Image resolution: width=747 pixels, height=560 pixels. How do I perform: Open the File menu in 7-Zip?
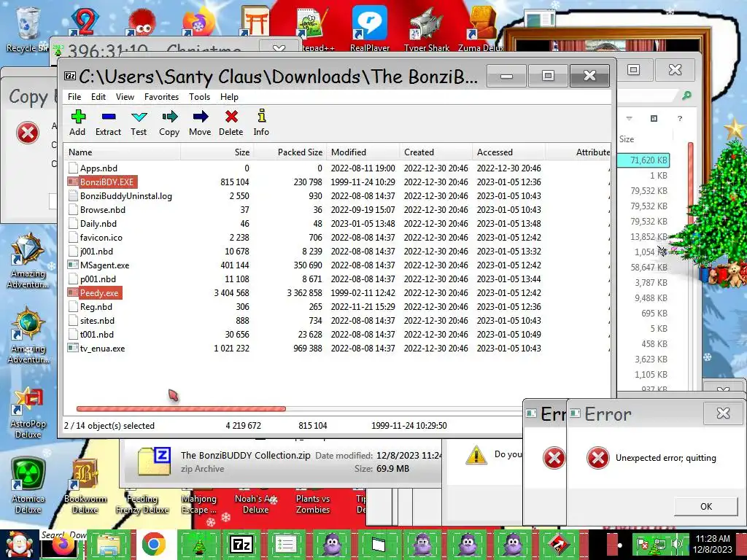point(74,97)
